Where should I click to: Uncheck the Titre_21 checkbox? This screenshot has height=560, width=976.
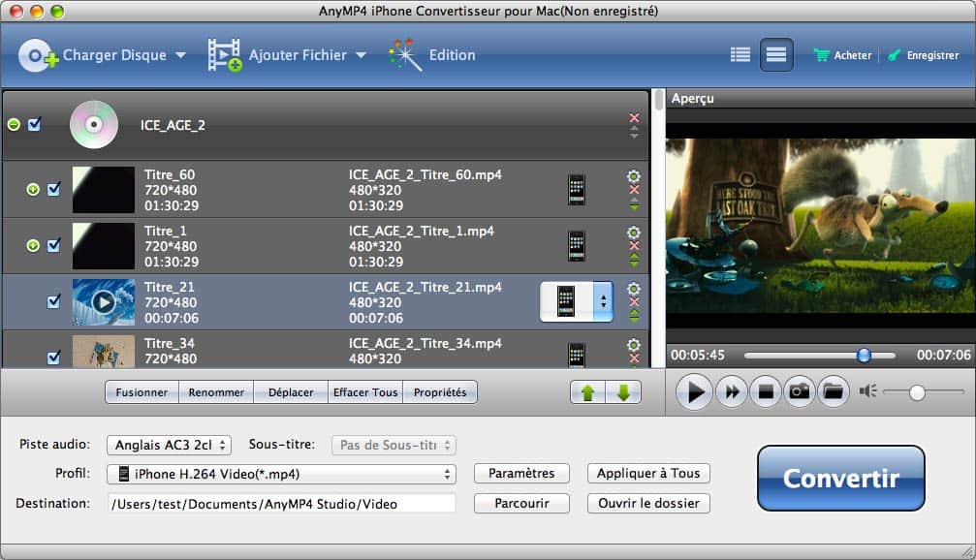click(x=55, y=301)
